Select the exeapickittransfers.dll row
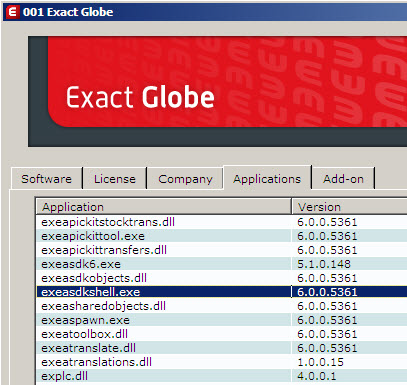 pos(222,250)
